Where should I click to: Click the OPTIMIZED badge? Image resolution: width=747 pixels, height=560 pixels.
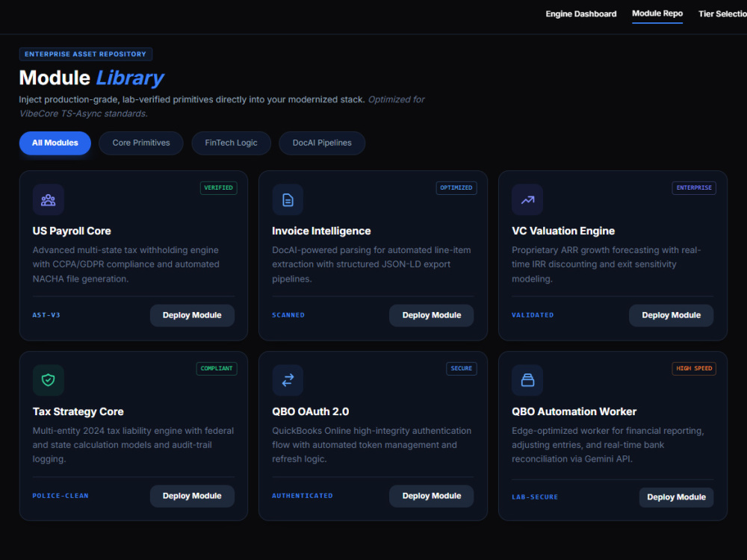pos(456,187)
